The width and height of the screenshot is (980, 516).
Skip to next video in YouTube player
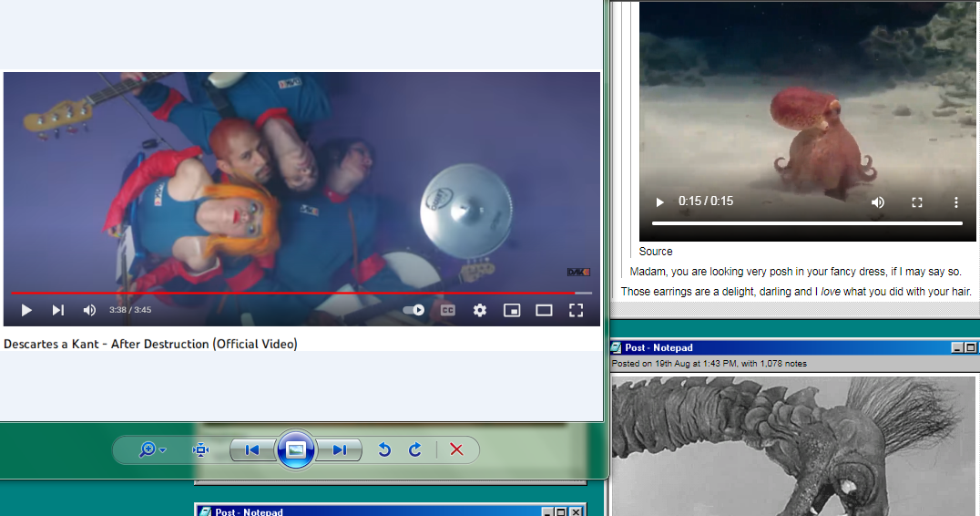pos(57,310)
